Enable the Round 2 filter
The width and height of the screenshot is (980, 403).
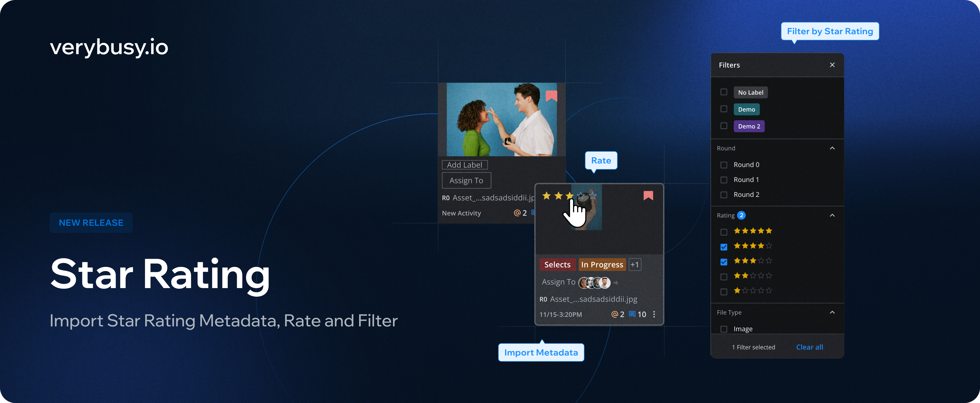(x=724, y=194)
